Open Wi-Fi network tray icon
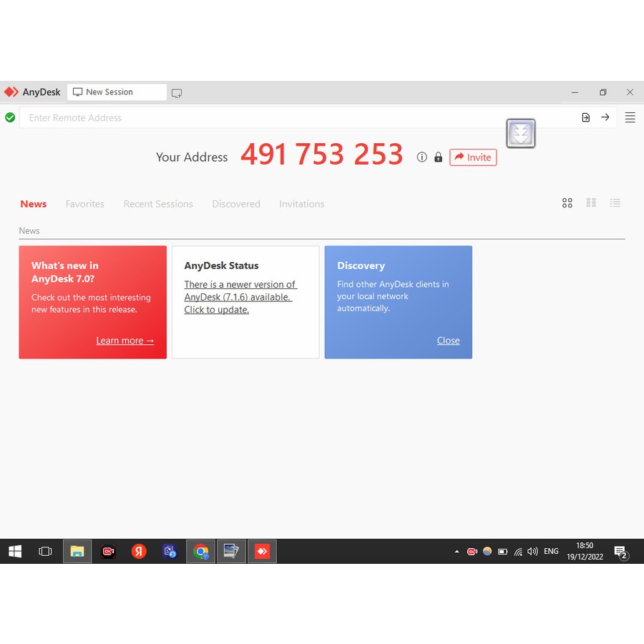Screen dimensions: 644x644 [518, 552]
